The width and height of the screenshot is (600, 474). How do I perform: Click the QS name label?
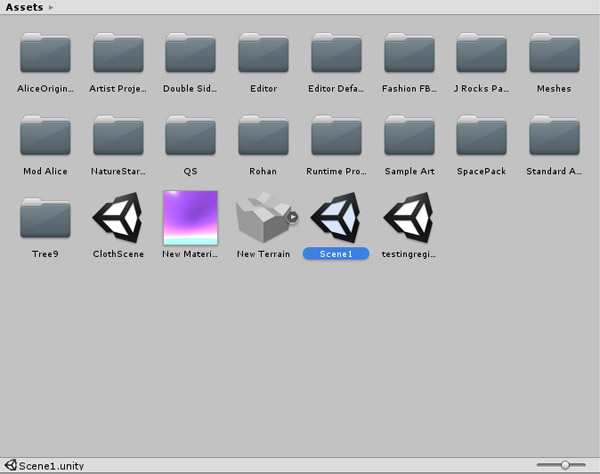point(191,171)
